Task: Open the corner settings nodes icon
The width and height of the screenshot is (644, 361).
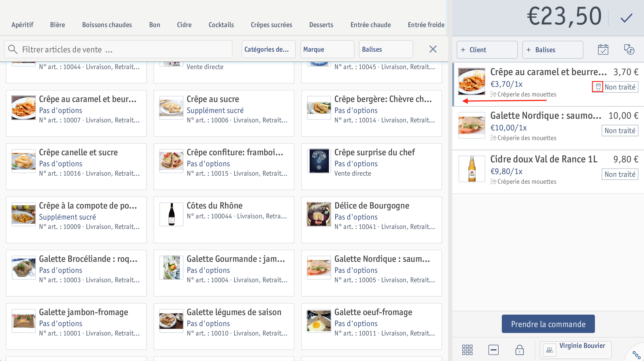Action: (636, 355)
